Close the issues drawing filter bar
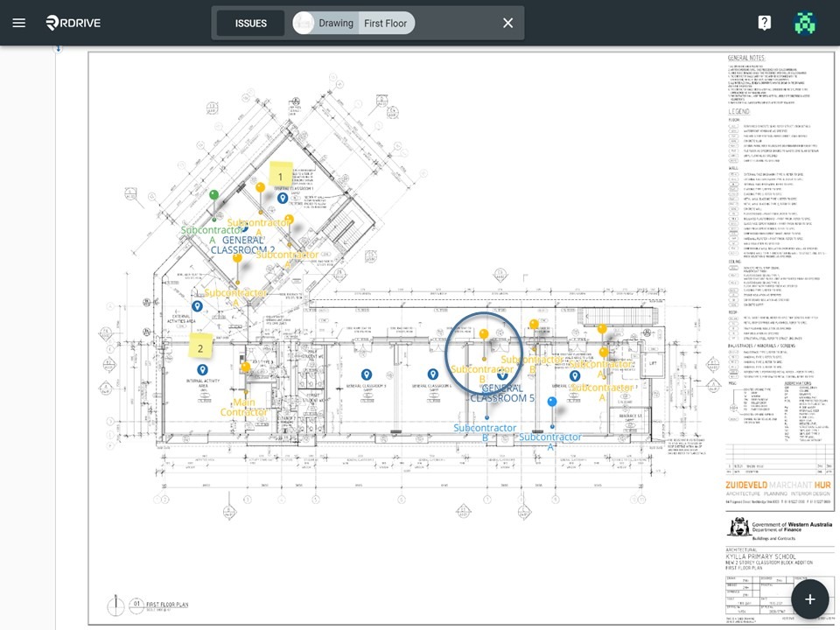 click(x=507, y=23)
